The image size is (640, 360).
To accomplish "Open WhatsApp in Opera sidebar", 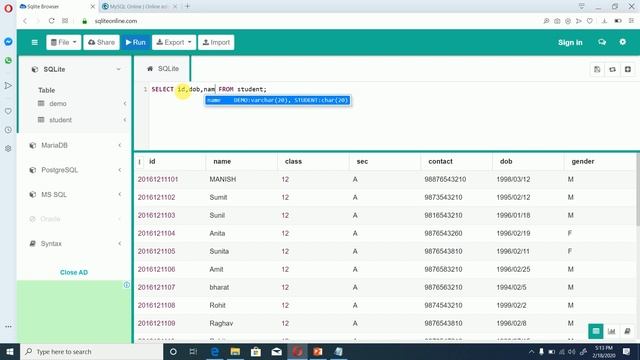I will coord(8,60).
